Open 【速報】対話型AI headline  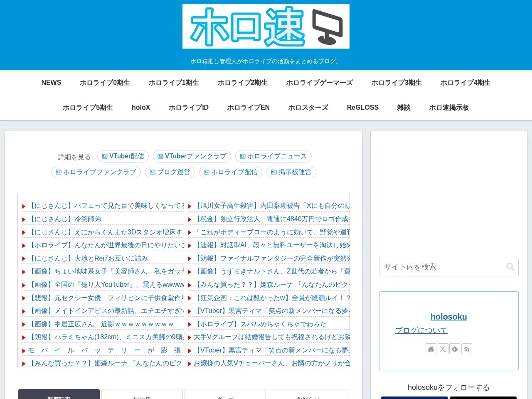coord(272,245)
